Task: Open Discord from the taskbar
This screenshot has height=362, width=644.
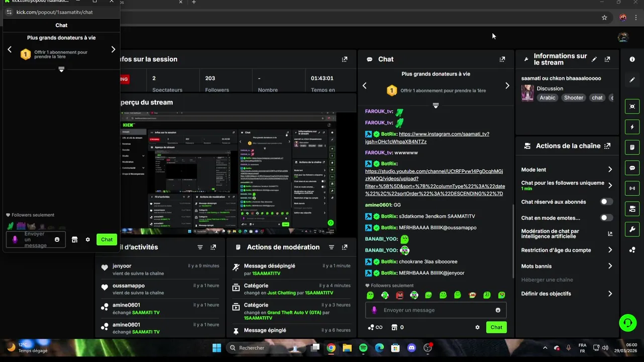Action: pyautogui.click(x=412, y=348)
